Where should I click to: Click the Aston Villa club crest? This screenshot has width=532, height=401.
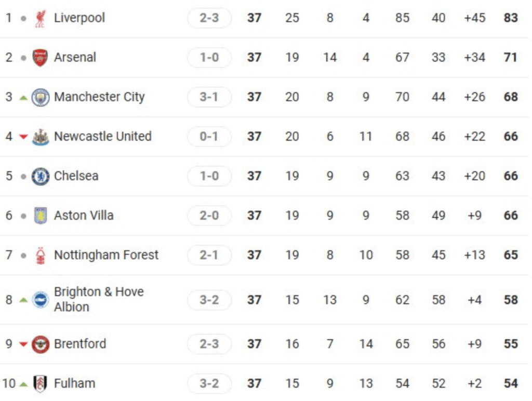(41, 216)
